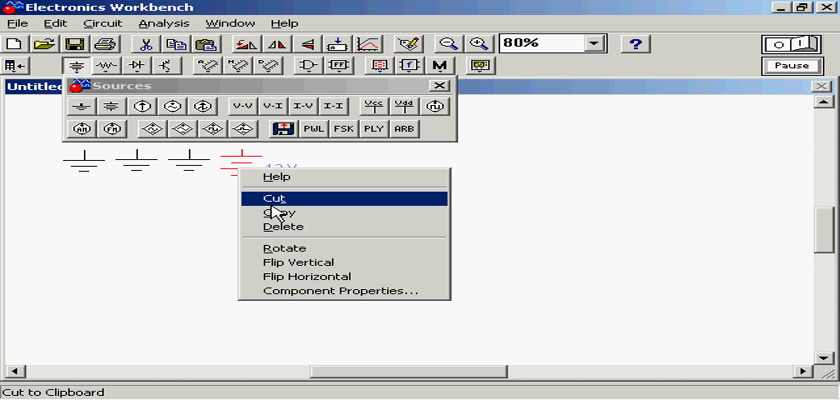Pick the V-V controlled source

point(243,107)
